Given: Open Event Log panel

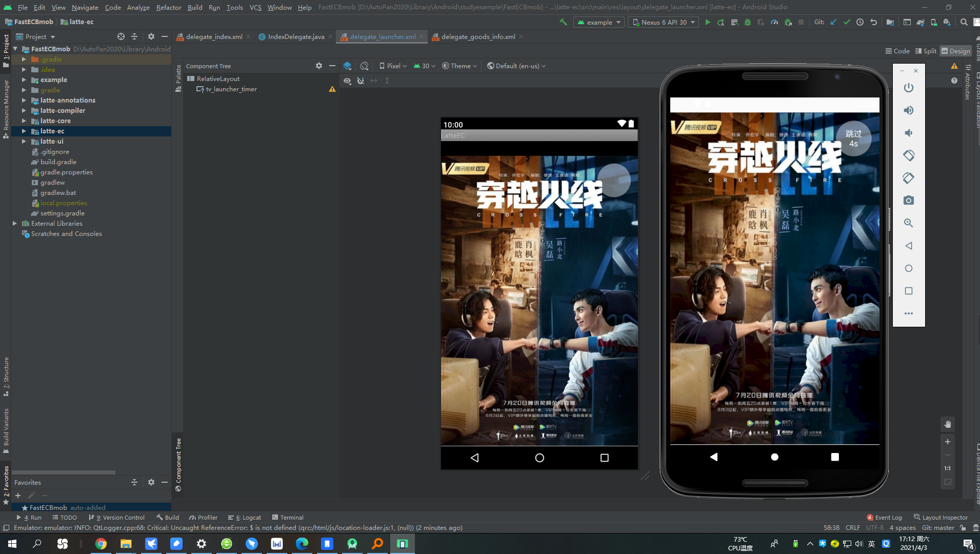Looking at the screenshot, I should coord(884,517).
